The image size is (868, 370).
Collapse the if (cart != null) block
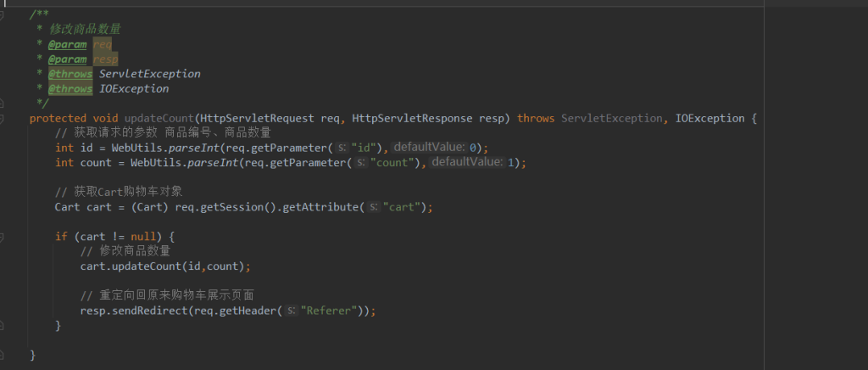pos(3,236)
